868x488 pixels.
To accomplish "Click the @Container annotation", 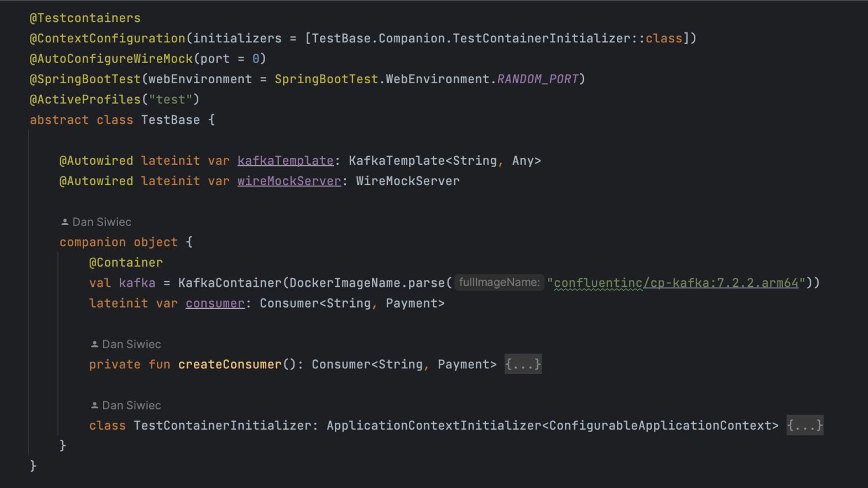I will click(x=126, y=263).
